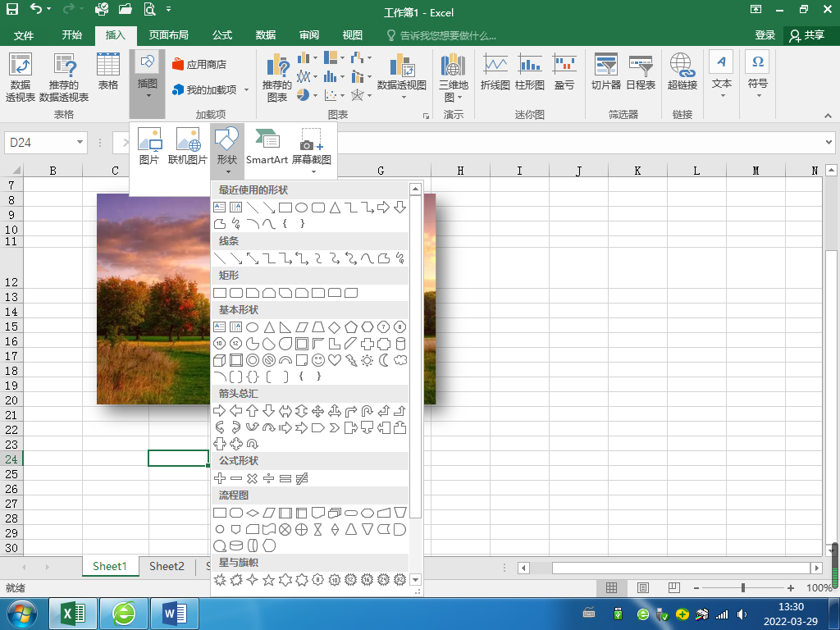Image resolution: width=840 pixels, height=630 pixels.
Task: Open SmartArt graphic dialog
Action: click(x=267, y=146)
